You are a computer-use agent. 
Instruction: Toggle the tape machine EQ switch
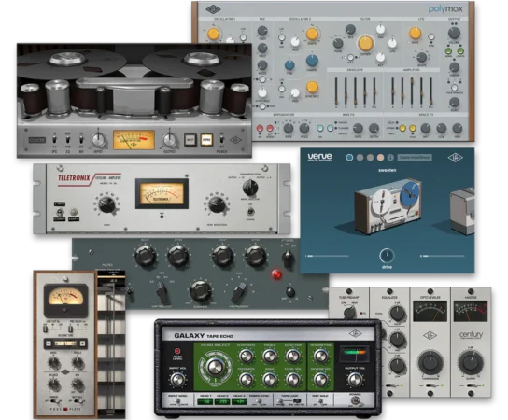tap(68, 140)
